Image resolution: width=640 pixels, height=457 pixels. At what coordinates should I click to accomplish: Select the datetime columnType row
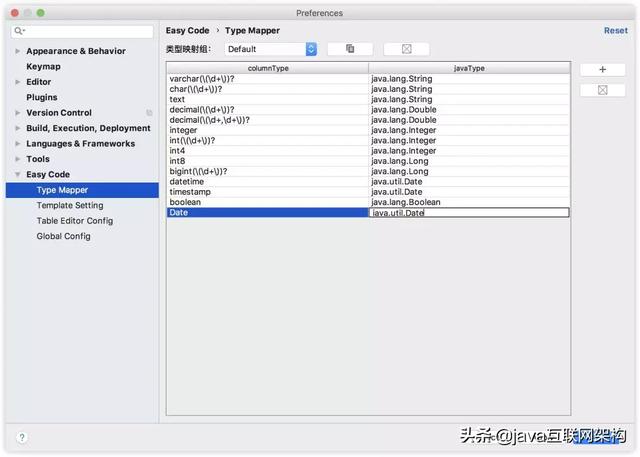[x=268, y=182]
